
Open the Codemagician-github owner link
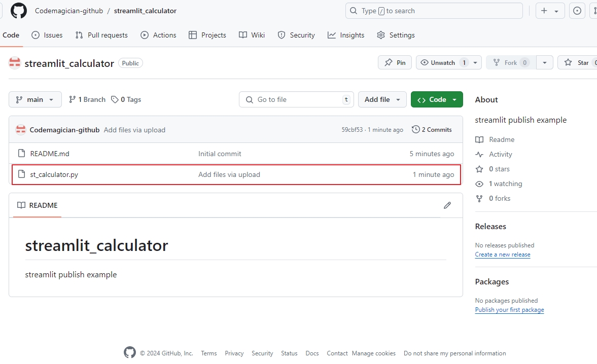(x=69, y=11)
